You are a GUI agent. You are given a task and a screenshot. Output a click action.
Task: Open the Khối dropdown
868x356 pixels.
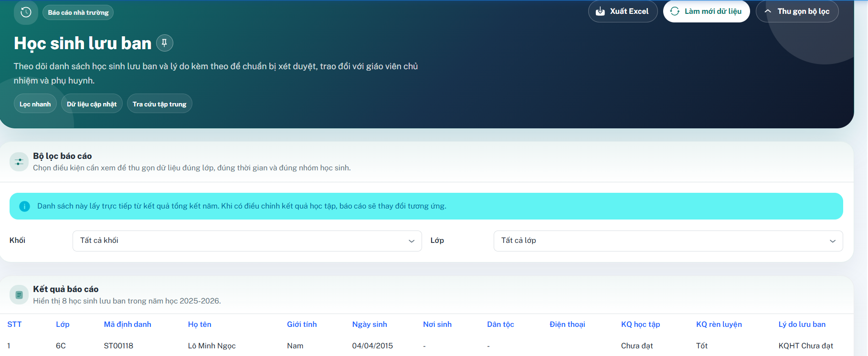pyautogui.click(x=247, y=241)
